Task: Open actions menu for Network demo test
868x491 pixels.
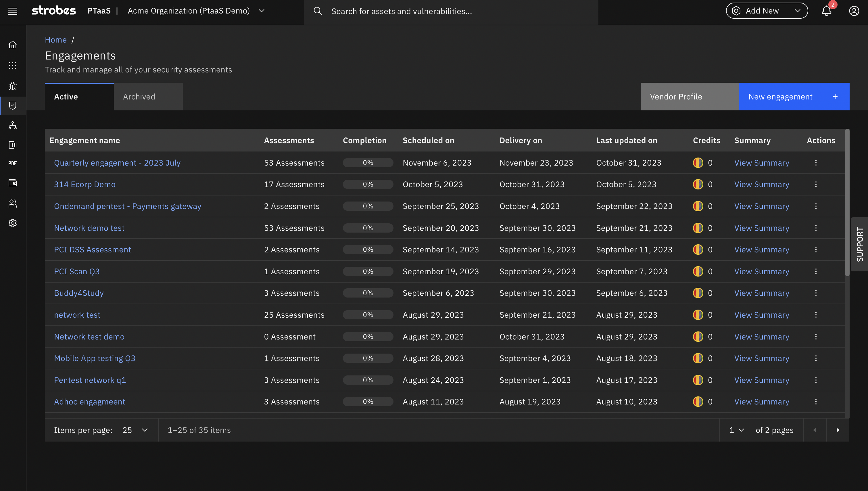Action: (816, 228)
